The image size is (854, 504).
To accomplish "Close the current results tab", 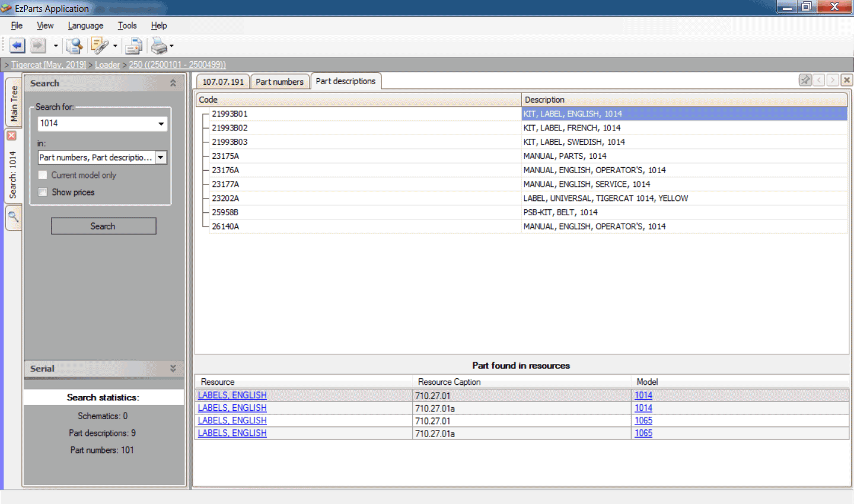I will 847,80.
